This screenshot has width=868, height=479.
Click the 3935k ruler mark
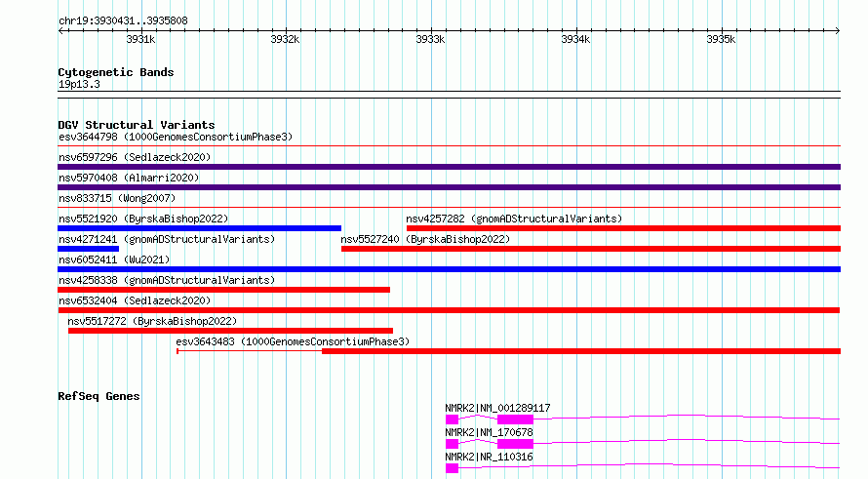721,39
